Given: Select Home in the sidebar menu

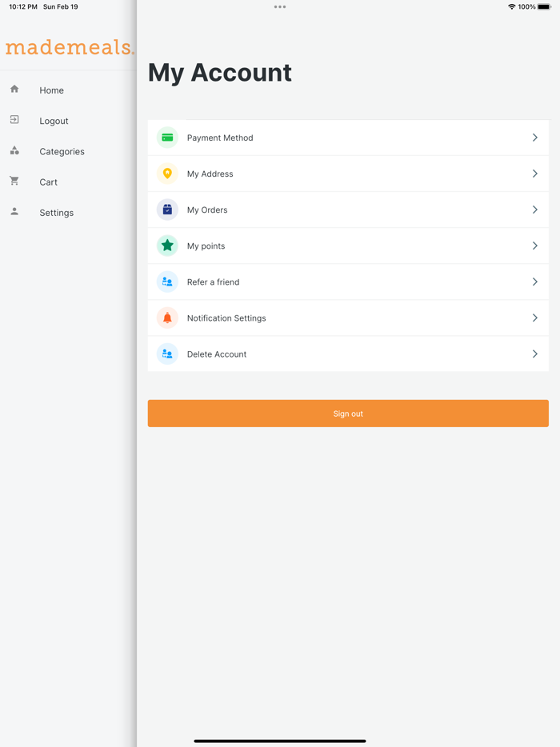Looking at the screenshot, I should click(51, 90).
